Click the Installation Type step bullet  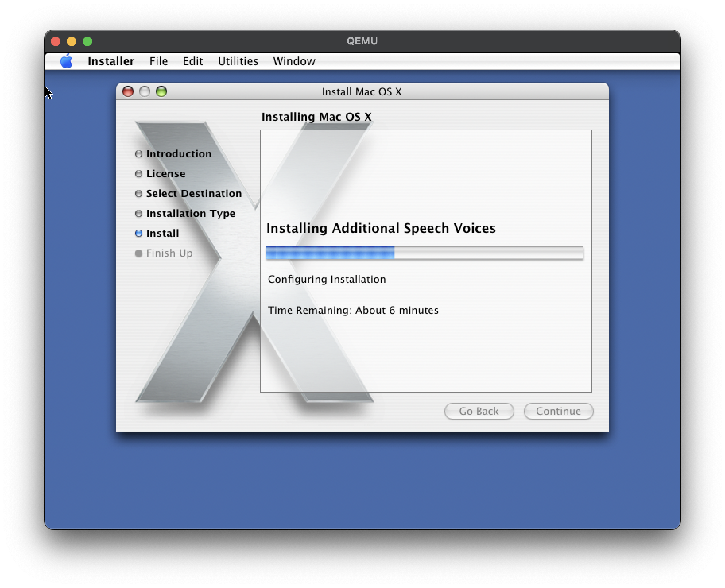click(139, 213)
